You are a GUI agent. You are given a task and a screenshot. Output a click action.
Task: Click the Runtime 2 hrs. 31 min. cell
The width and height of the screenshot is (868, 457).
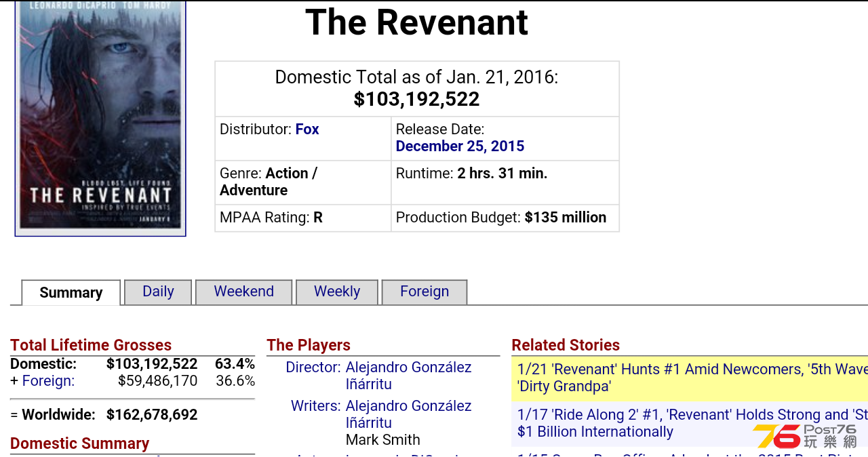505,182
